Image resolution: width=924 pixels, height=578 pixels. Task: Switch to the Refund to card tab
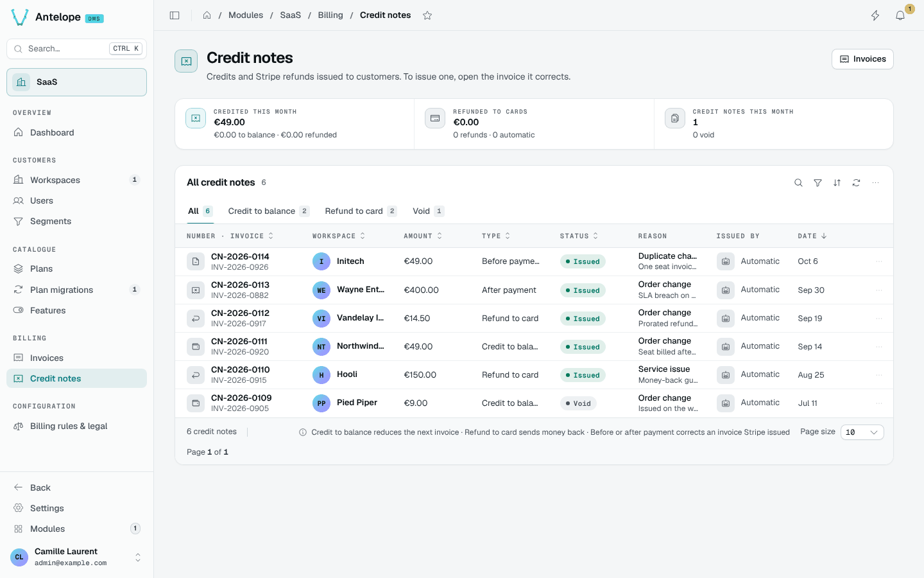pyautogui.click(x=361, y=211)
